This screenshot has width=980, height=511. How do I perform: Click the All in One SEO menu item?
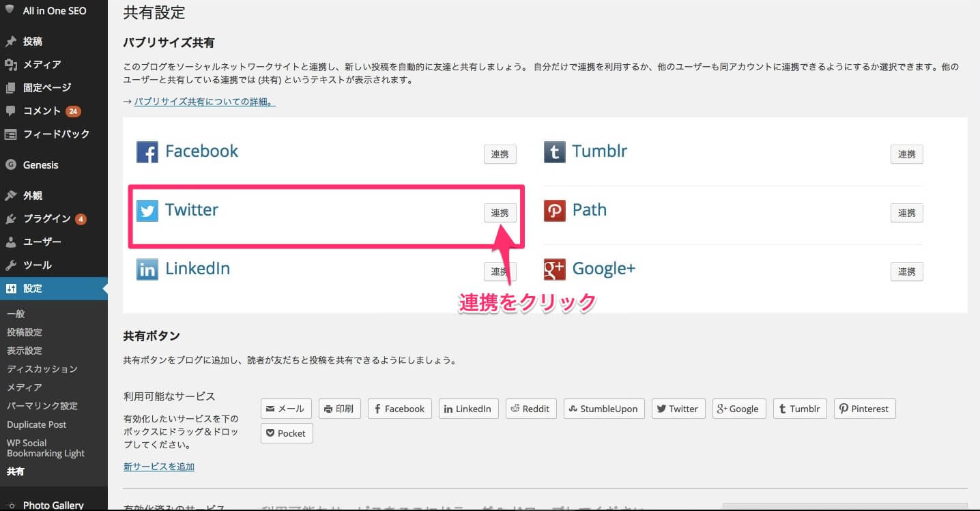click(x=54, y=10)
